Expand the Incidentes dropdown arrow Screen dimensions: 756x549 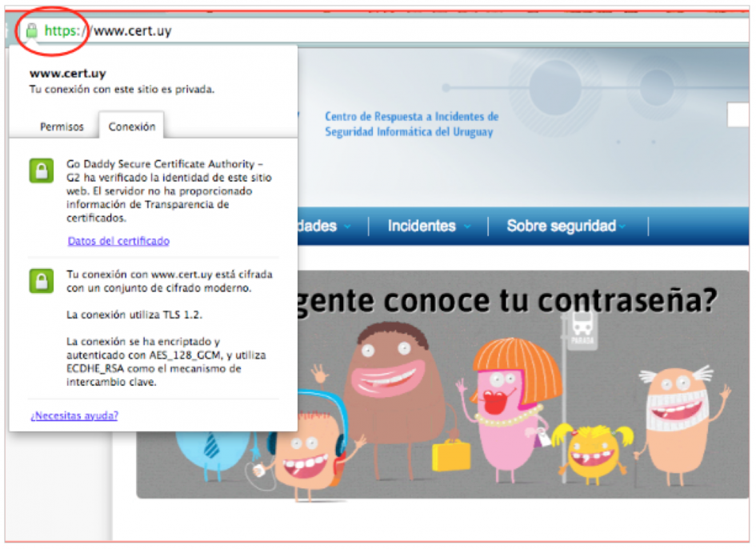click(x=467, y=226)
